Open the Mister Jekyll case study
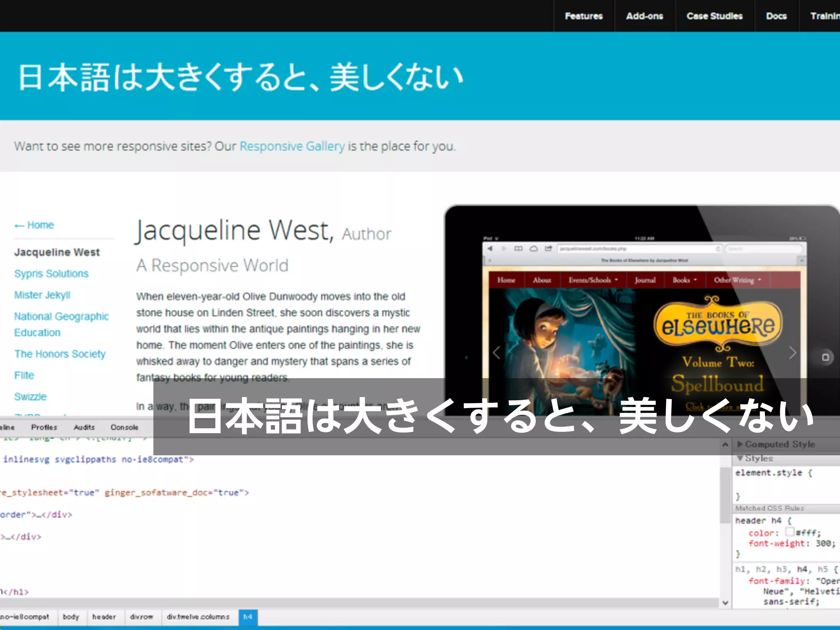 (x=42, y=295)
